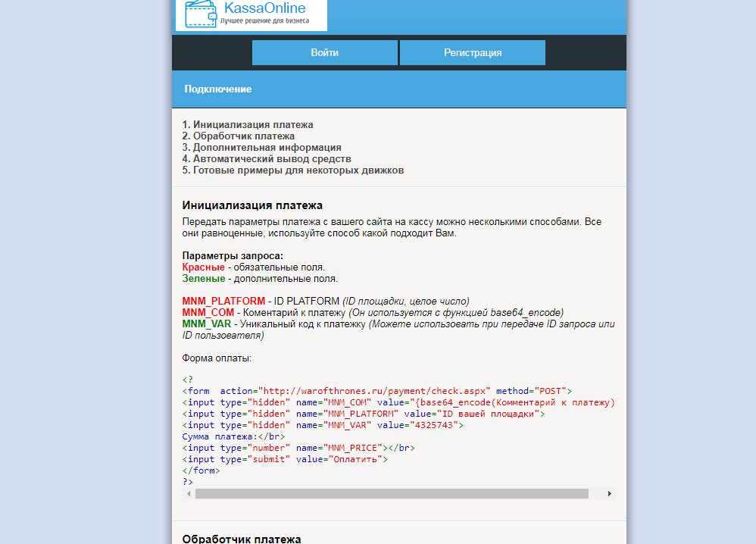The image size is (756, 544).
Task: Open '3. Дополнительная информация' link
Action: click(262, 148)
